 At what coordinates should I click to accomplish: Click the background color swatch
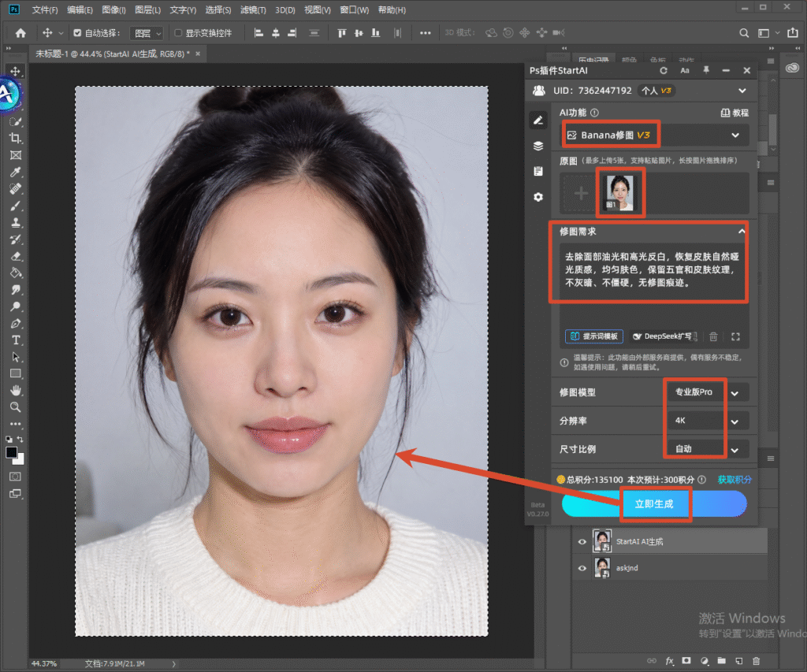click(20, 460)
